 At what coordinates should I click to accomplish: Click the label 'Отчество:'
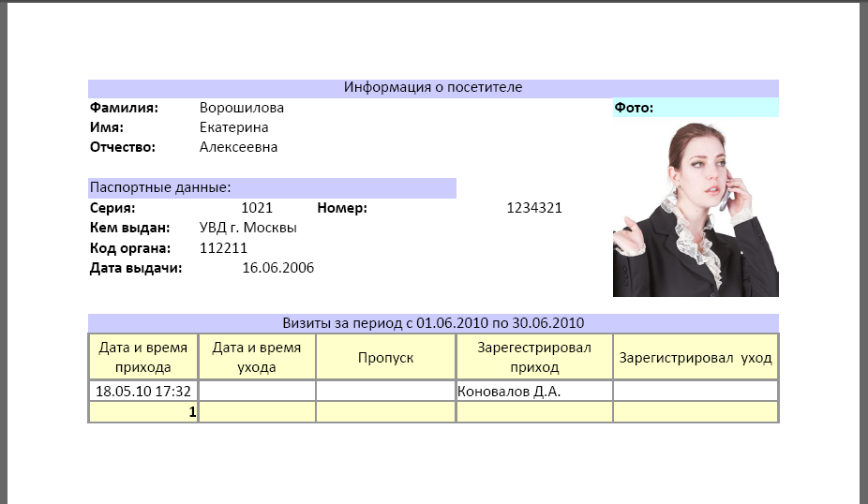(123, 147)
